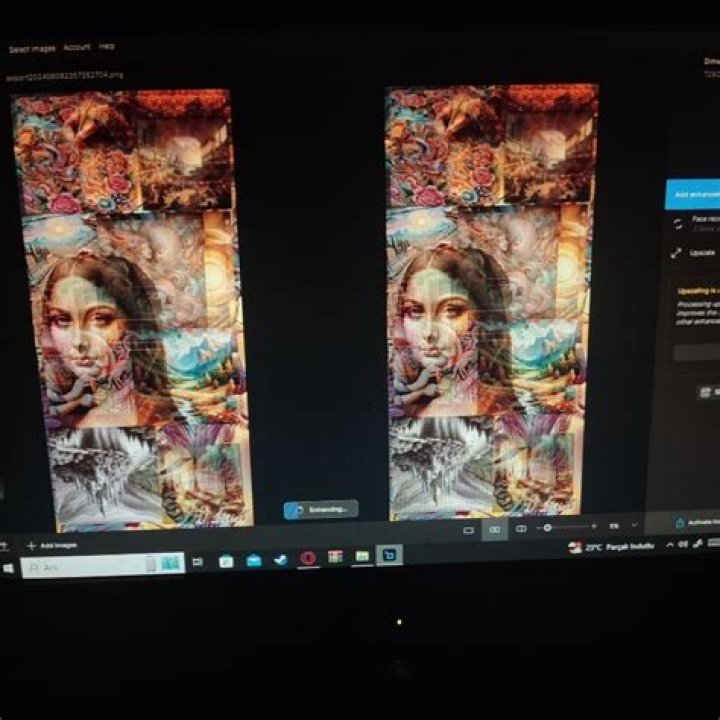Open the Windows Start menu
This screenshot has width=720, height=720.
(8, 569)
